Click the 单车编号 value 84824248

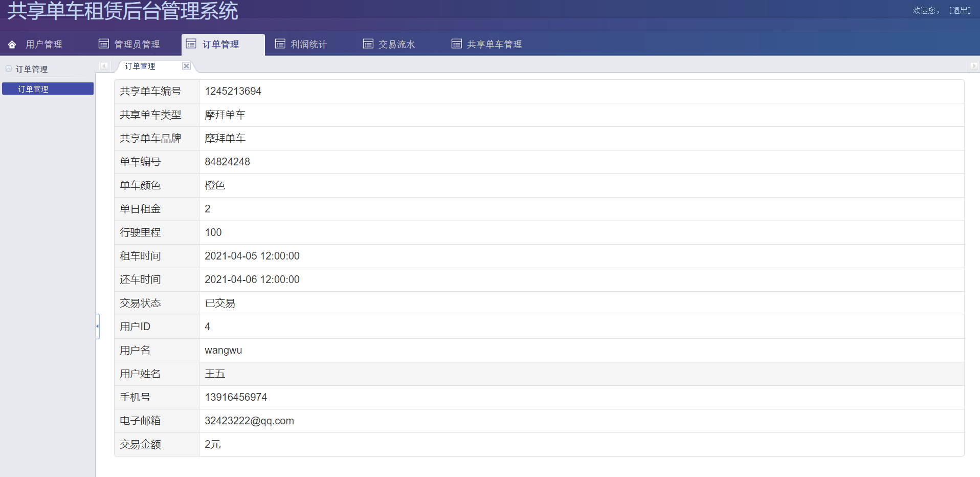coord(228,162)
